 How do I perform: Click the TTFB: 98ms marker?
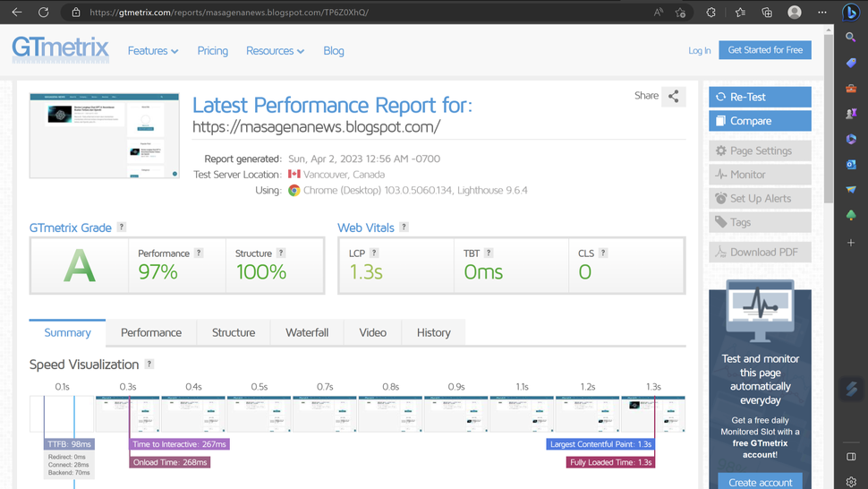pyautogui.click(x=69, y=444)
